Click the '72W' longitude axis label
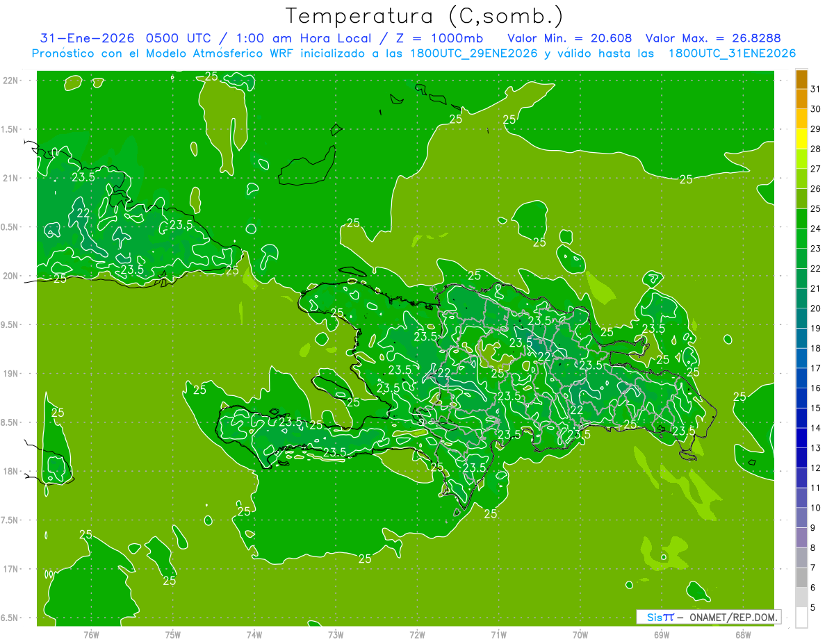Viewport: 834px width, 644px height. tap(417, 635)
